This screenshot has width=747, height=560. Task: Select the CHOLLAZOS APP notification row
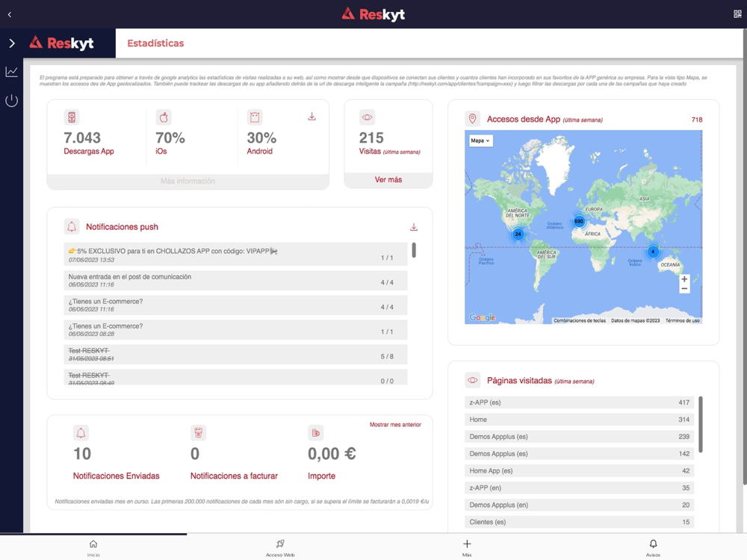(235, 255)
